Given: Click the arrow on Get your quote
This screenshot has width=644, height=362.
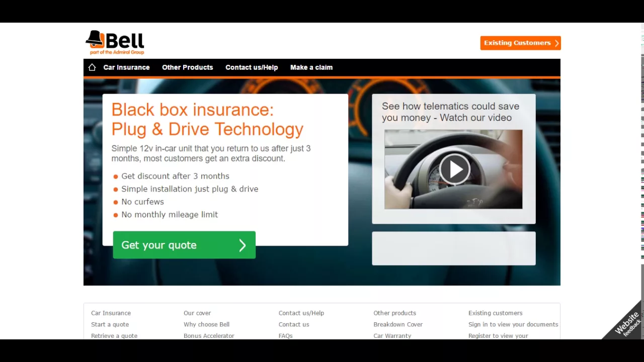Looking at the screenshot, I should click(243, 245).
